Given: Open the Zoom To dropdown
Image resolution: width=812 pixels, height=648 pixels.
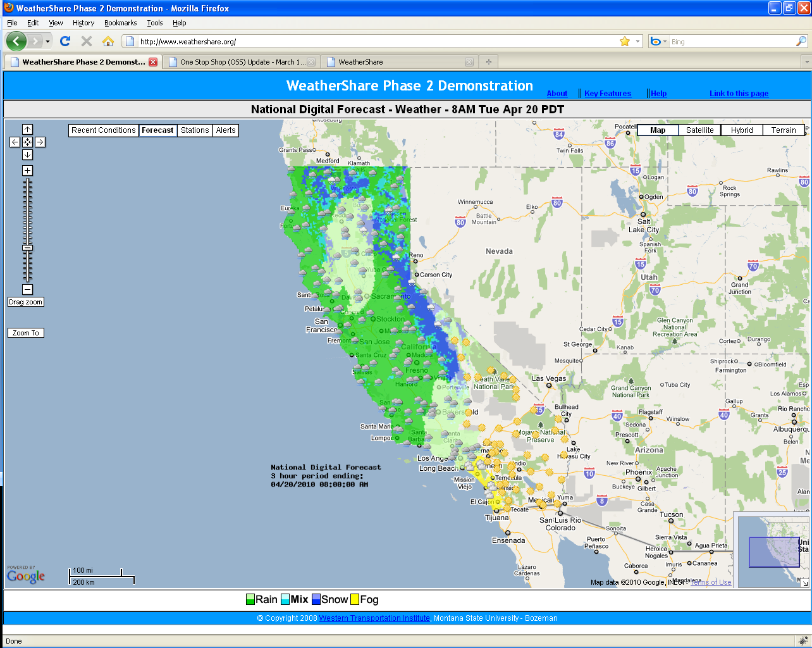Looking at the screenshot, I should tap(26, 333).
